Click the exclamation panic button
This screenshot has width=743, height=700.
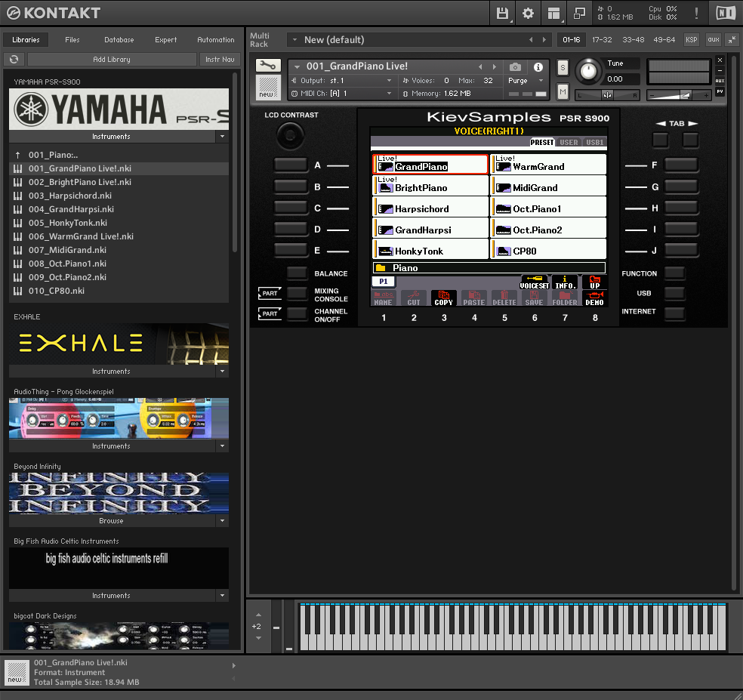(696, 13)
